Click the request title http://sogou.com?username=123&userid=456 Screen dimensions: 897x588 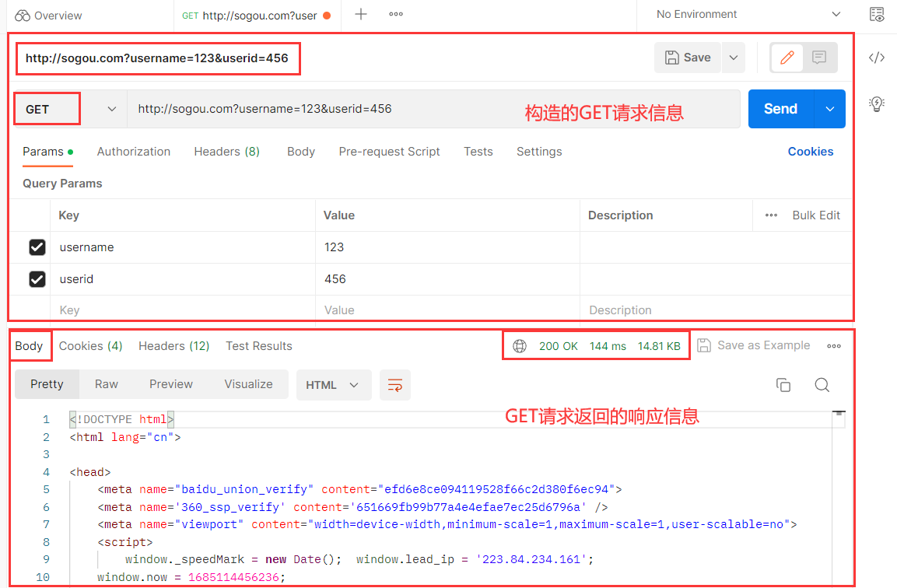pos(156,58)
